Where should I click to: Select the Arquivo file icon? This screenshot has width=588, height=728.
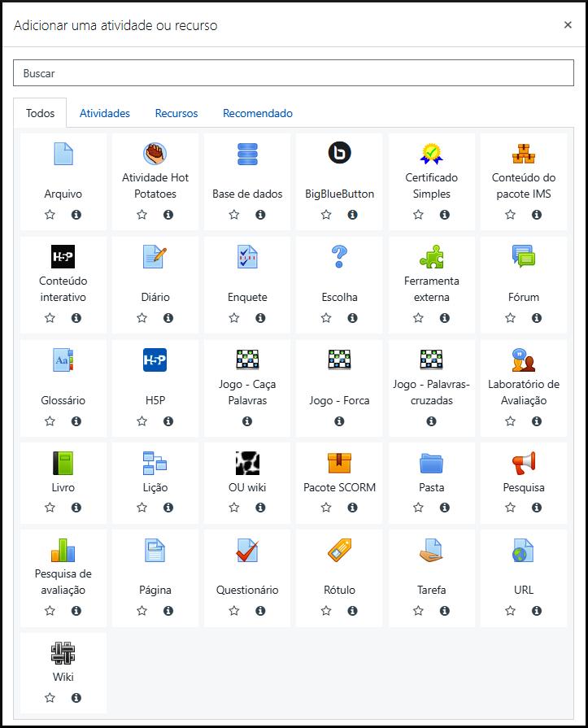pyautogui.click(x=63, y=154)
